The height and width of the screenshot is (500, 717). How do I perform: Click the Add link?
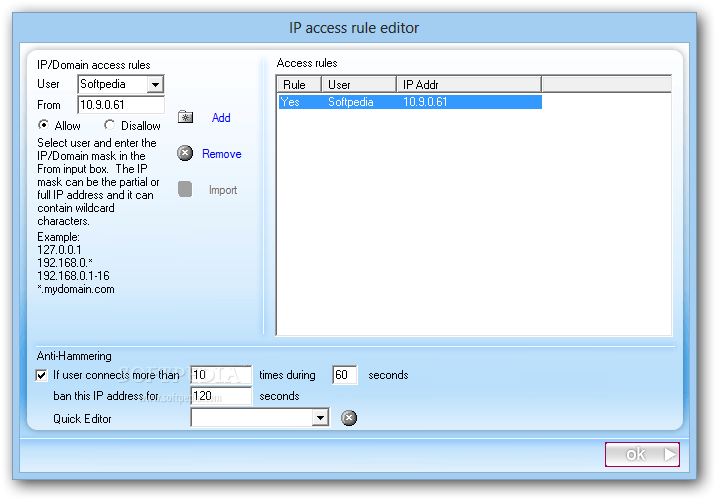click(221, 118)
